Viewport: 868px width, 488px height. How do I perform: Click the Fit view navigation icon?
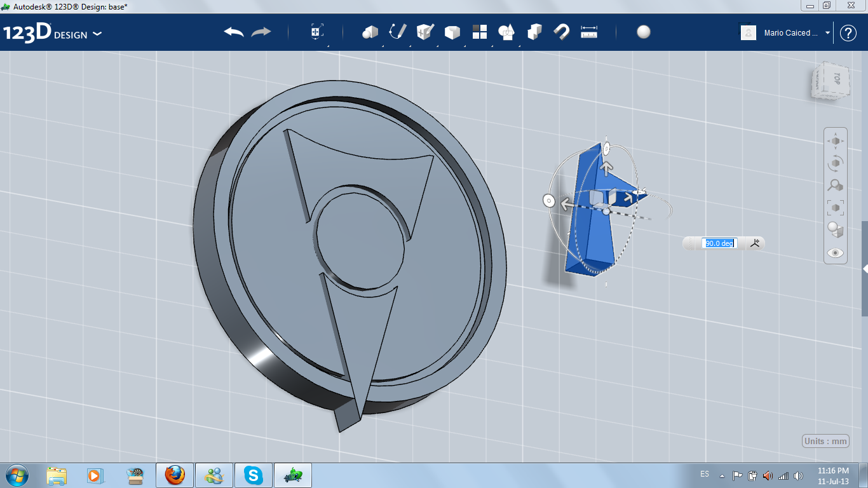[836, 207]
